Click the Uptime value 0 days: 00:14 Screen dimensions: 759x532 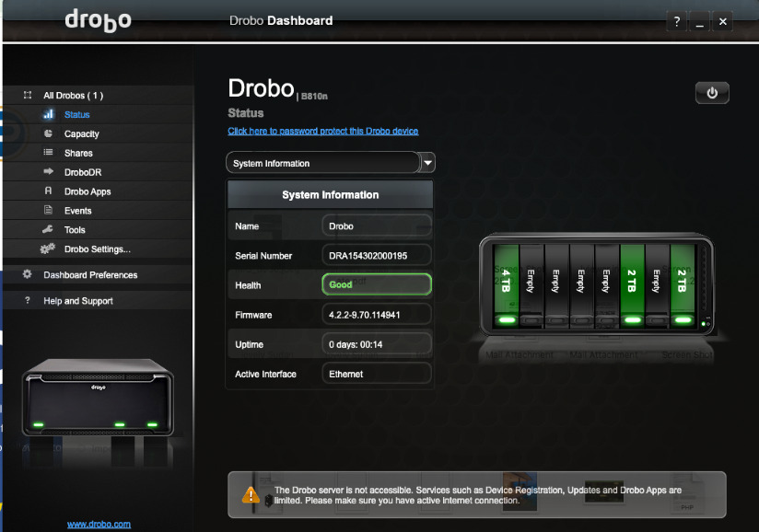tap(377, 344)
